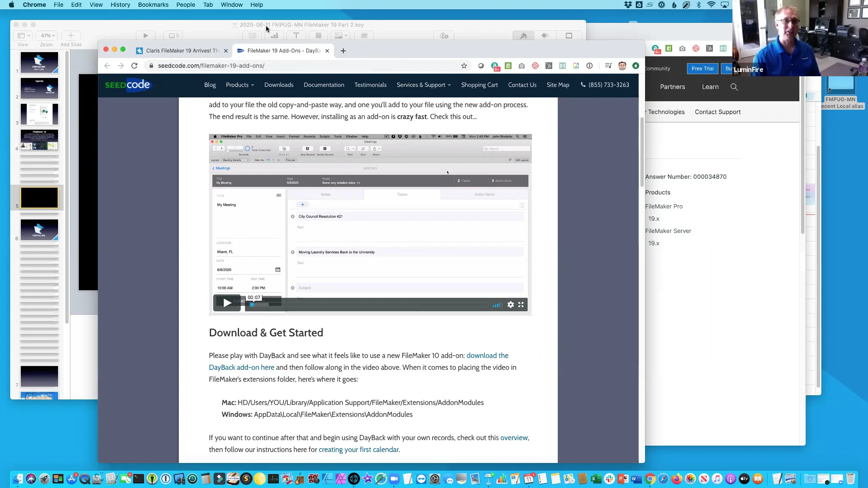The width and height of the screenshot is (868, 488).
Task: Click the SeedCode logo
Action: [x=128, y=85]
